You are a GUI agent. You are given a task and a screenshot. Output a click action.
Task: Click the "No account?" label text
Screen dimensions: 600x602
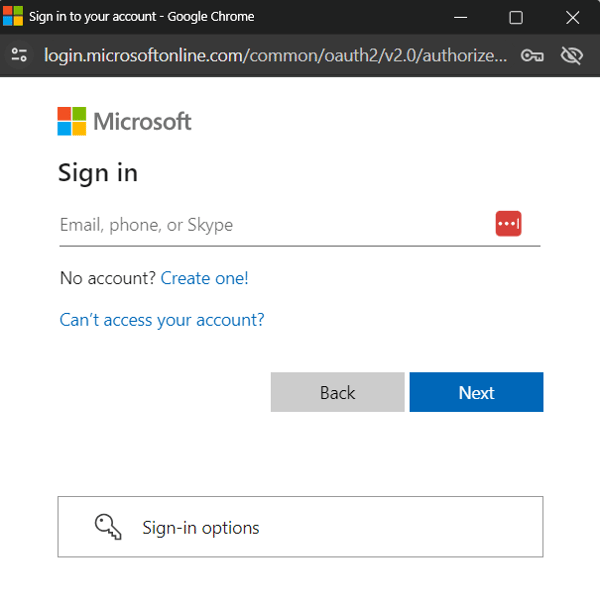point(107,278)
